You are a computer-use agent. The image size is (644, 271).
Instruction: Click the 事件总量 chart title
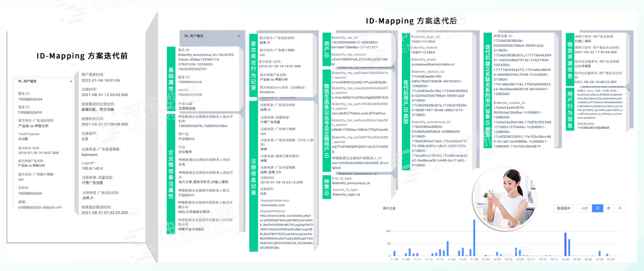(x=389, y=208)
